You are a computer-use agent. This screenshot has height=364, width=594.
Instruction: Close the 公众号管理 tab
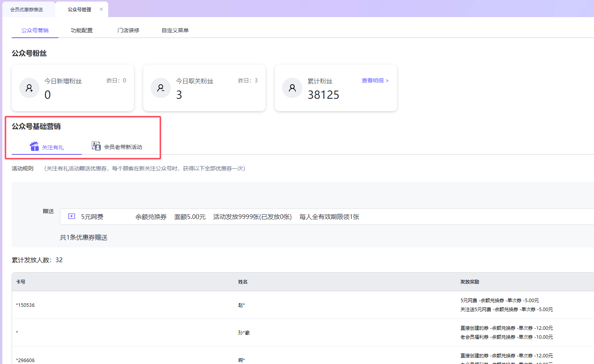point(101,9)
